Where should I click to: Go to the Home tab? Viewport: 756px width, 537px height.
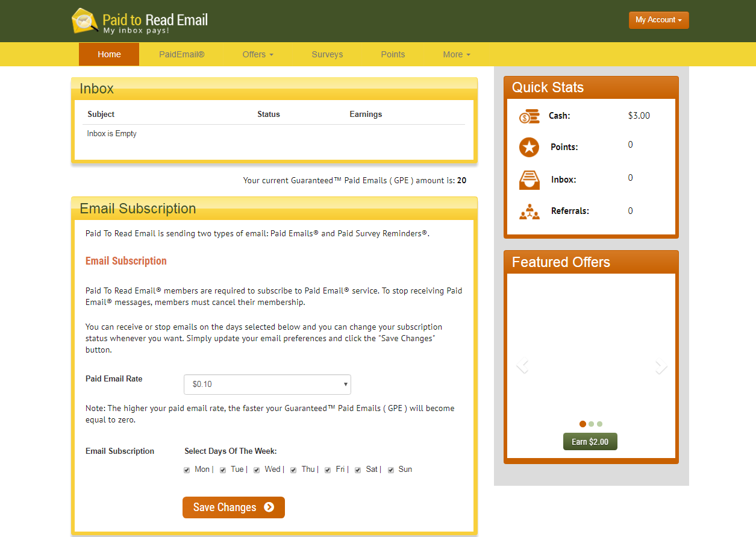tap(109, 54)
